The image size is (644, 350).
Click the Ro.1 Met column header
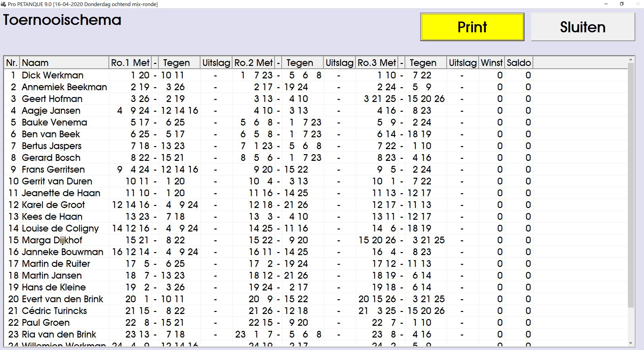click(x=130, y=63)
